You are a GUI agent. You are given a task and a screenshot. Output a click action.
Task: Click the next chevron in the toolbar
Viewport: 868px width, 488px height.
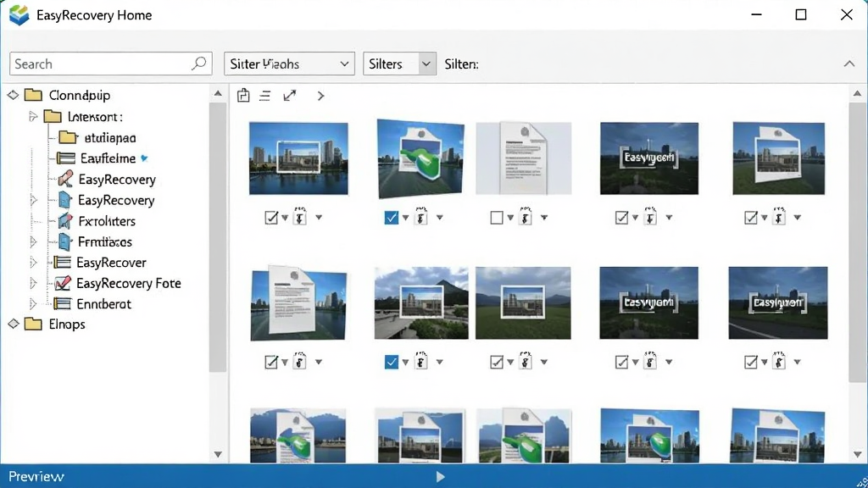tap(320, 96)
